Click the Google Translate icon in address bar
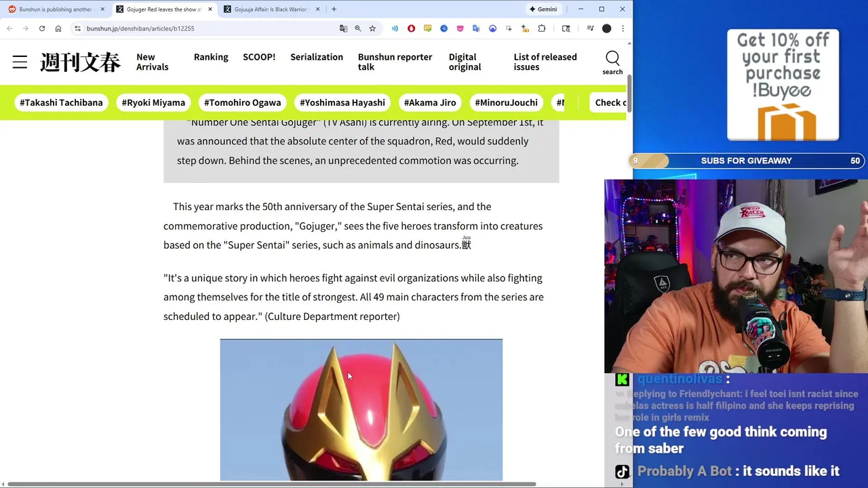 click(343, 28)
